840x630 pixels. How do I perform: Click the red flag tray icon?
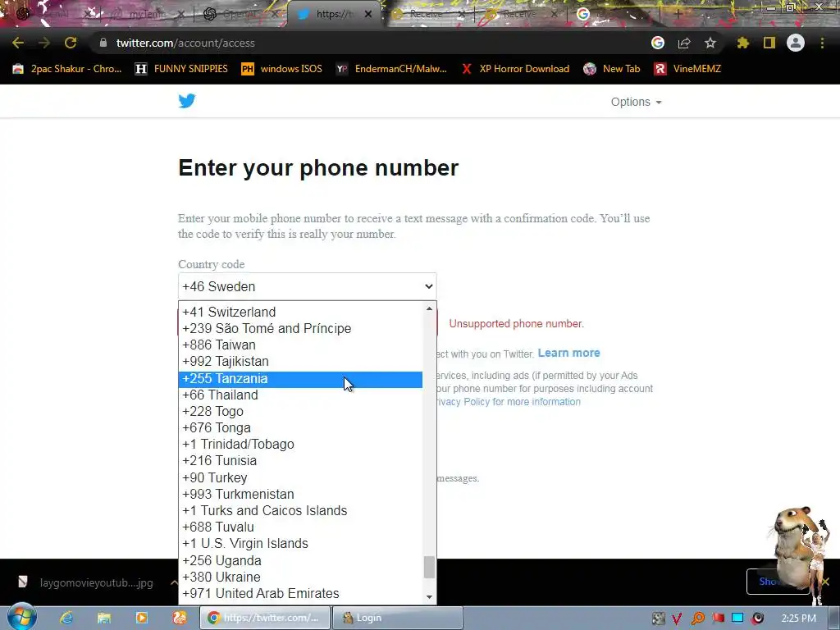(x=718, y=619)
